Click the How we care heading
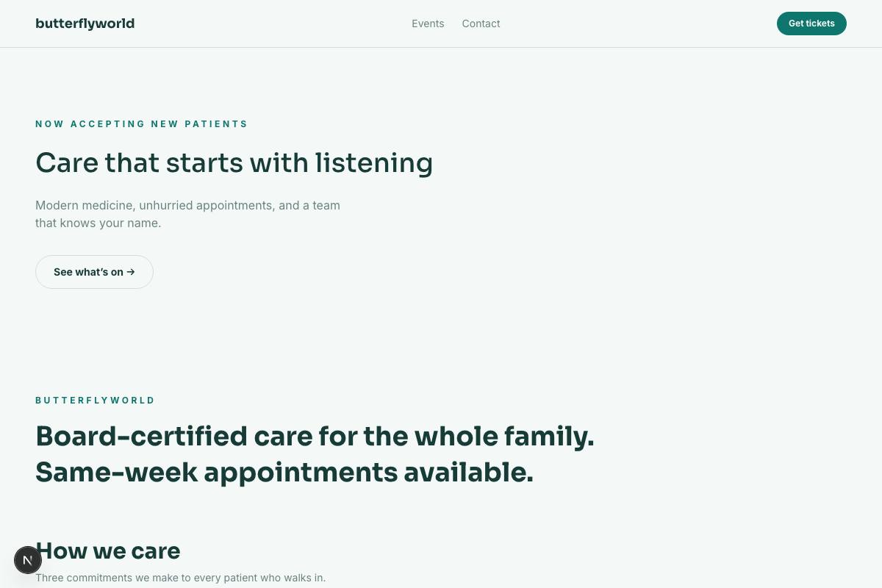 click(x=108, y=551)
